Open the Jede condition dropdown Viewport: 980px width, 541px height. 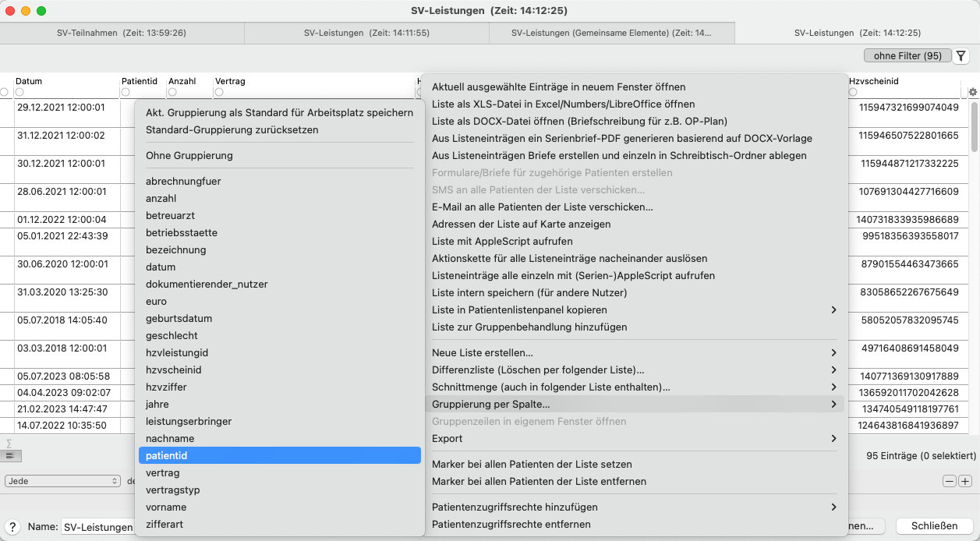coord(63,481)
